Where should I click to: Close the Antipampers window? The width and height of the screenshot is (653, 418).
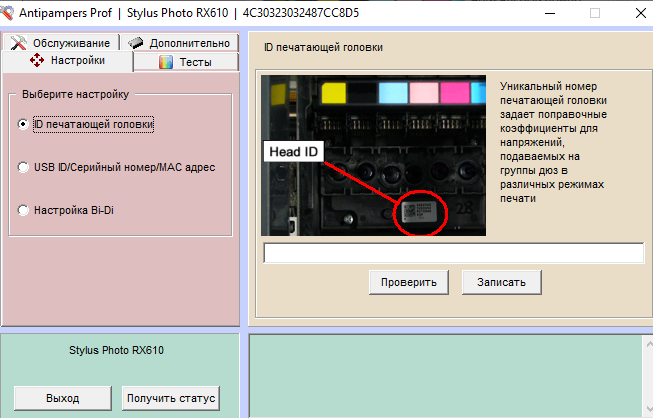641,13
